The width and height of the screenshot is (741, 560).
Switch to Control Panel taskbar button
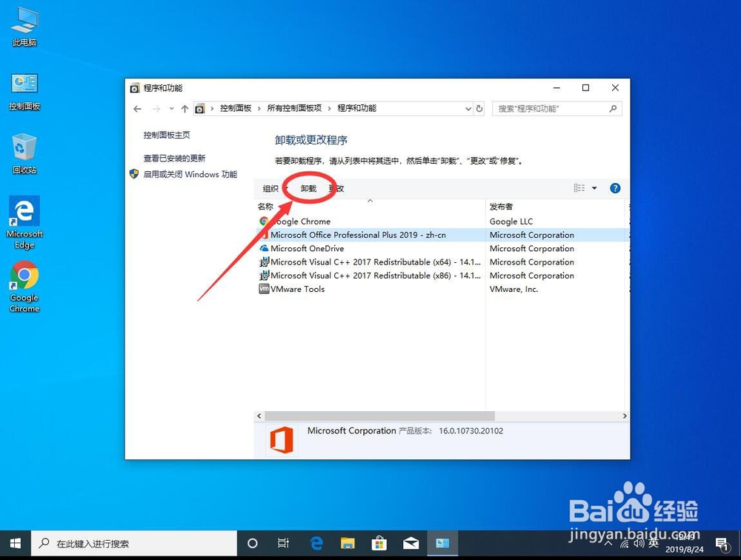pyautogui.click(x=442, y=544)
